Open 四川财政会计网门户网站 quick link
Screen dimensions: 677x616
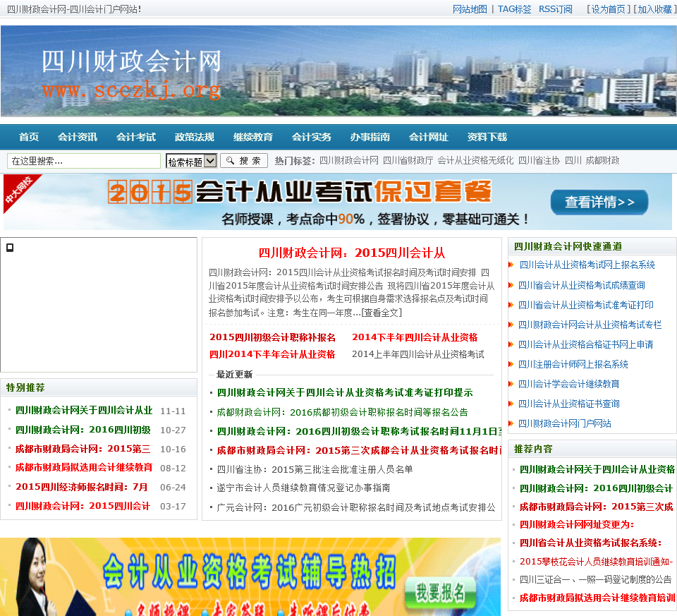tap(565, 424)
